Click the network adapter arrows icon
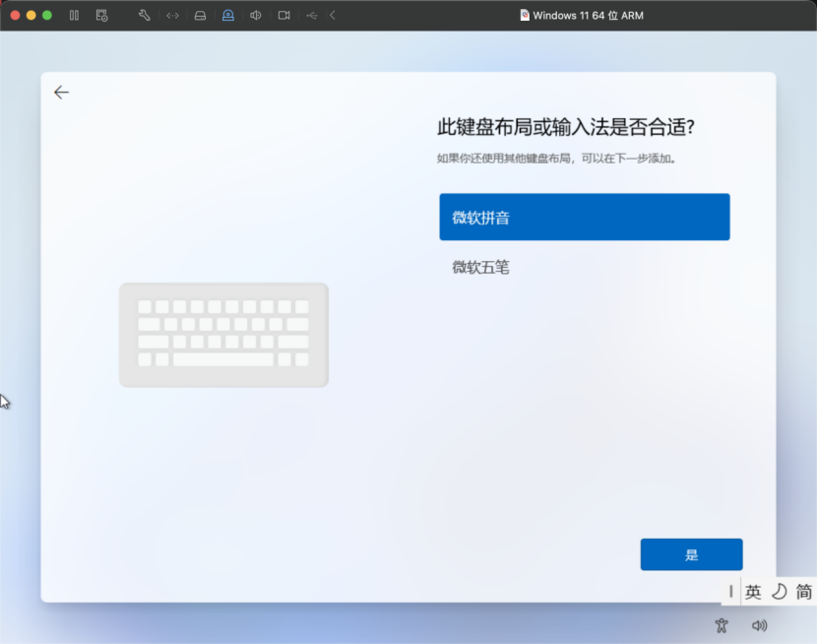 (172, 16)
